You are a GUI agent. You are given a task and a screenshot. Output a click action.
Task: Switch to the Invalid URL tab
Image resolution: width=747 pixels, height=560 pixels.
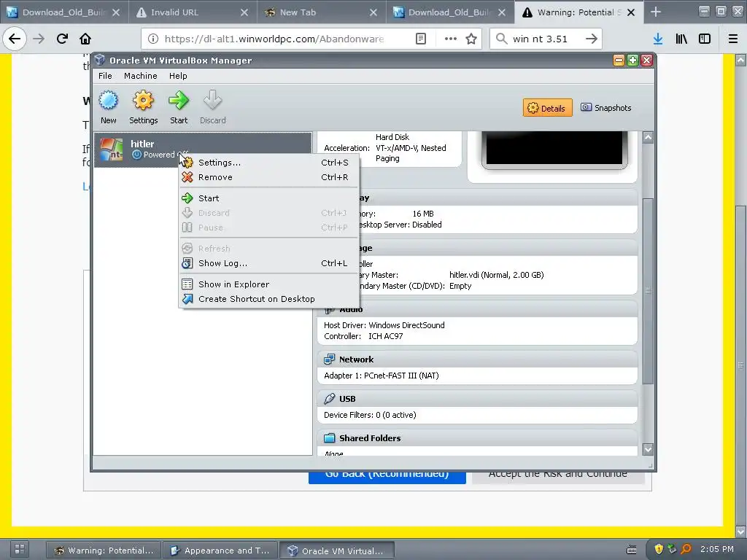(193, 12)
